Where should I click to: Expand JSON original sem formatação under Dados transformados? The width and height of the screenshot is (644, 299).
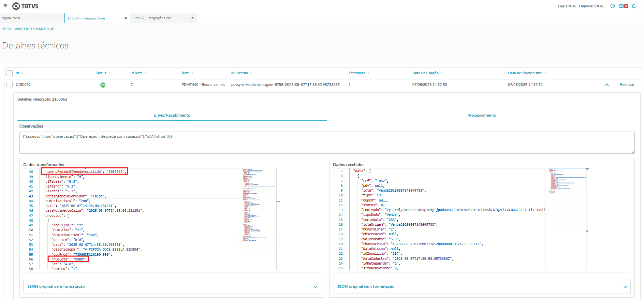click(172, 286)
